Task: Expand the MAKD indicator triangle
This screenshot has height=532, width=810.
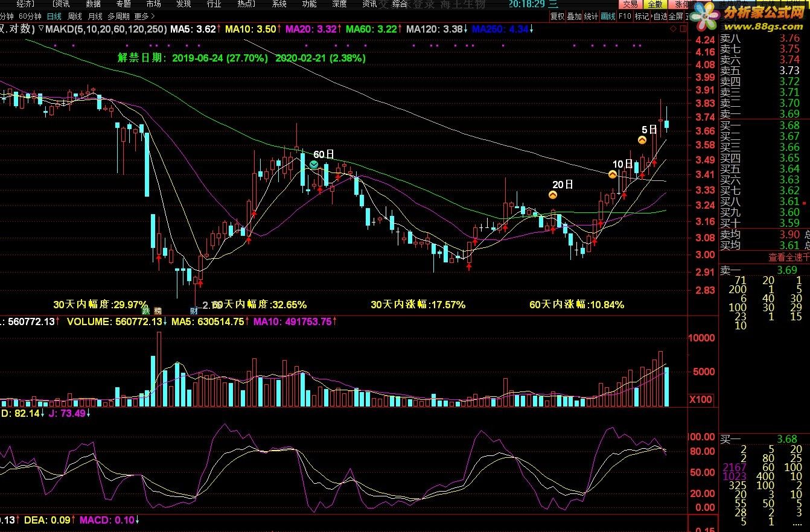Action: 40,28
